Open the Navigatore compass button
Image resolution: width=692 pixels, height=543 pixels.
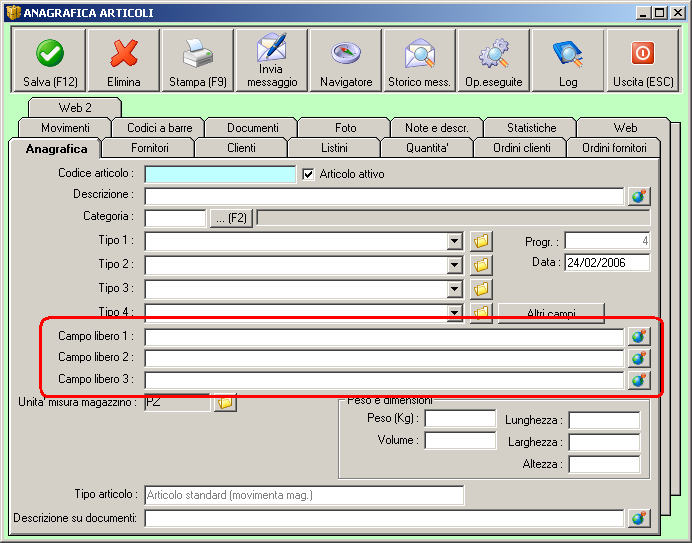[x=346, y=60]
